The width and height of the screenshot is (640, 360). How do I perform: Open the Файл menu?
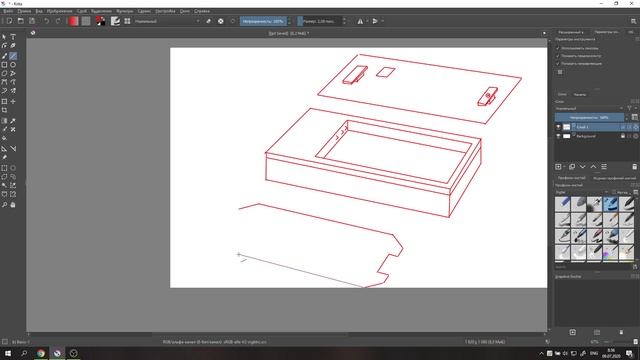(8, 11)
